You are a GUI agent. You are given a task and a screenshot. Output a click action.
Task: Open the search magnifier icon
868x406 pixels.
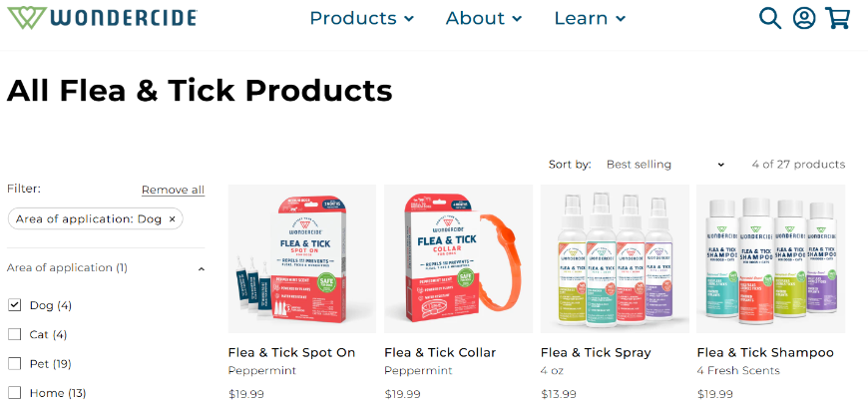click(769, 18)
